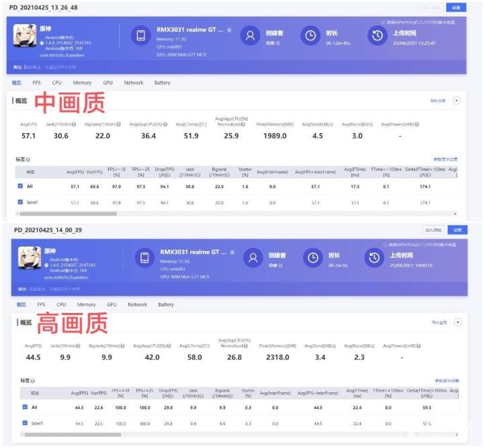
Task: Open the FPS tab in 13_26_48 report
Action: pyautogui.click(x=36, y=83)
